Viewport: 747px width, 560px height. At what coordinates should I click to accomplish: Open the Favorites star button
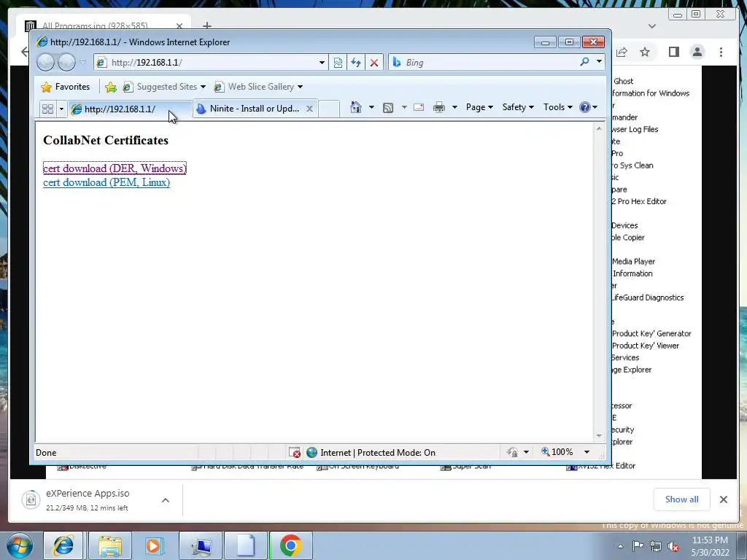point(65,87)
